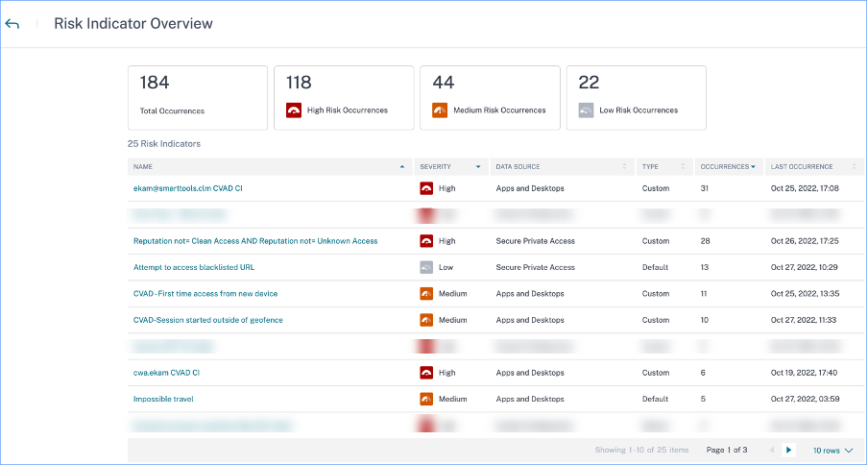Click the Medium Risk Occurrences orange icon
Image resolution: width=868 pixels, height=465 pixels.
[440, 110]
